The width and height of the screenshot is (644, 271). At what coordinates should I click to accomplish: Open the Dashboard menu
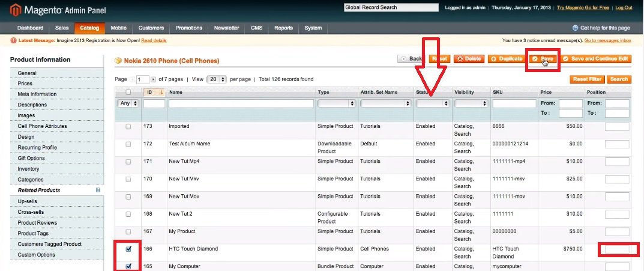click(30, 28)
